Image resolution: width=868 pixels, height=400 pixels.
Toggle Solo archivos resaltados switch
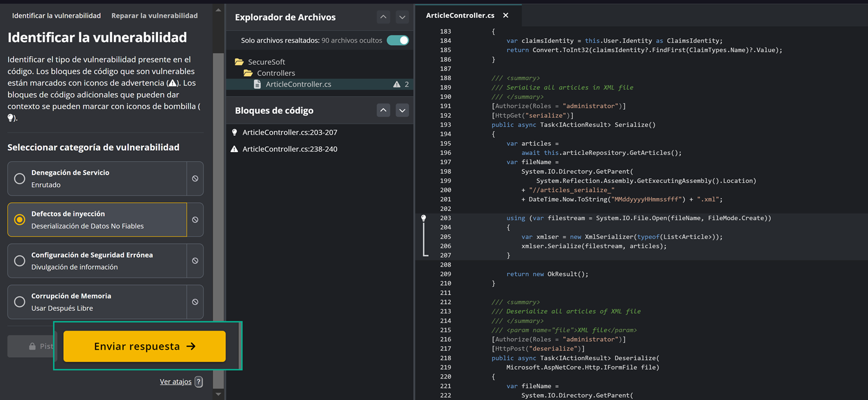pyautogui.click(x=398, y=40)
